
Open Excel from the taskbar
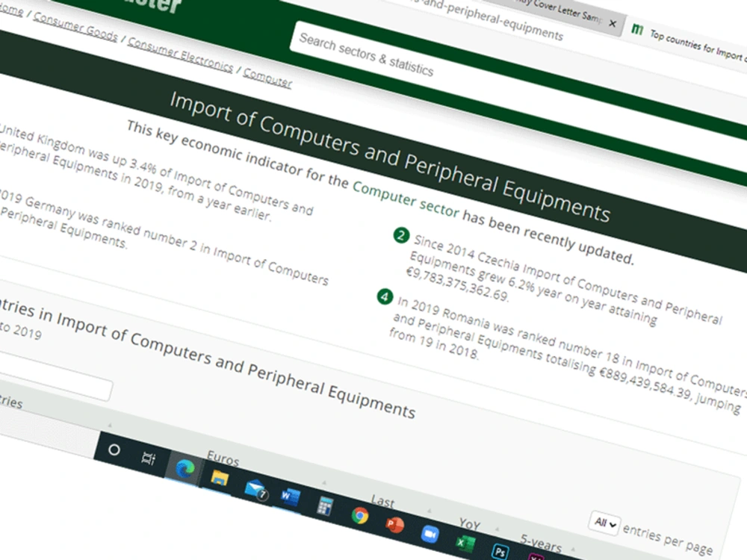pyautogui.click(x=465, y=543)
